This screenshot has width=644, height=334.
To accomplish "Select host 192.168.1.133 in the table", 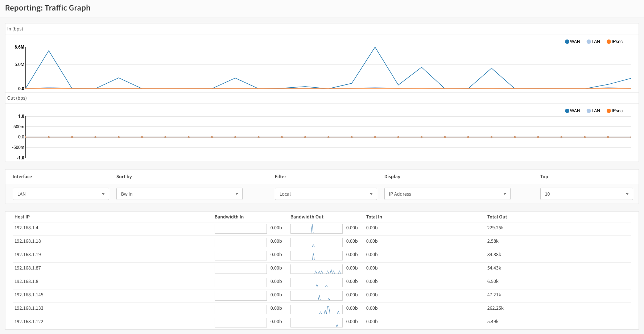I will pos(29,308).
